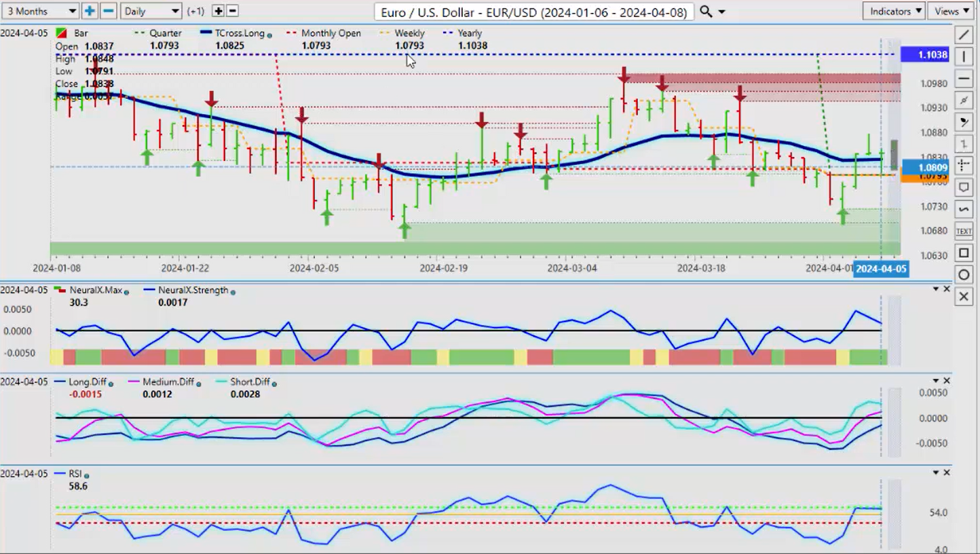
Task: Click the NeuralX.Max value 30.3
Action: (x=79, y=302)
